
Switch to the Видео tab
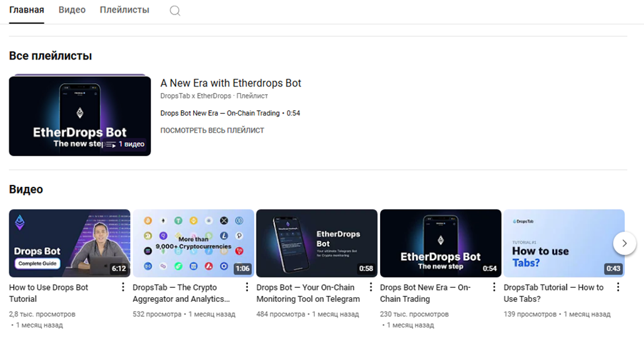pyautogui.click(x=72, y=10)
